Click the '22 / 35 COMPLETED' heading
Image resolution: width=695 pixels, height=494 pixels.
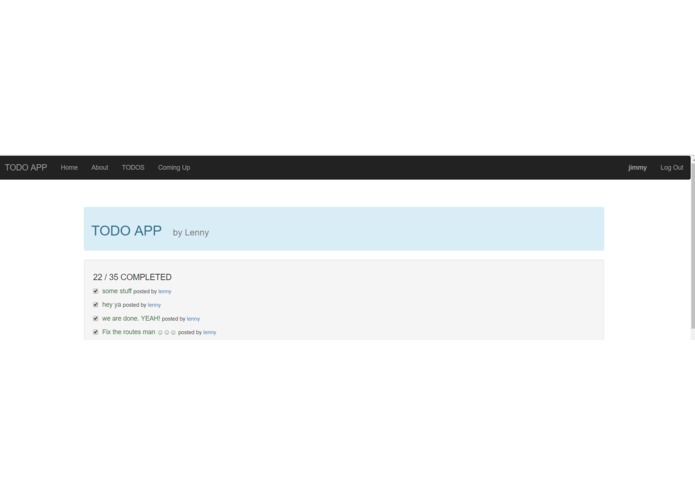132,277
